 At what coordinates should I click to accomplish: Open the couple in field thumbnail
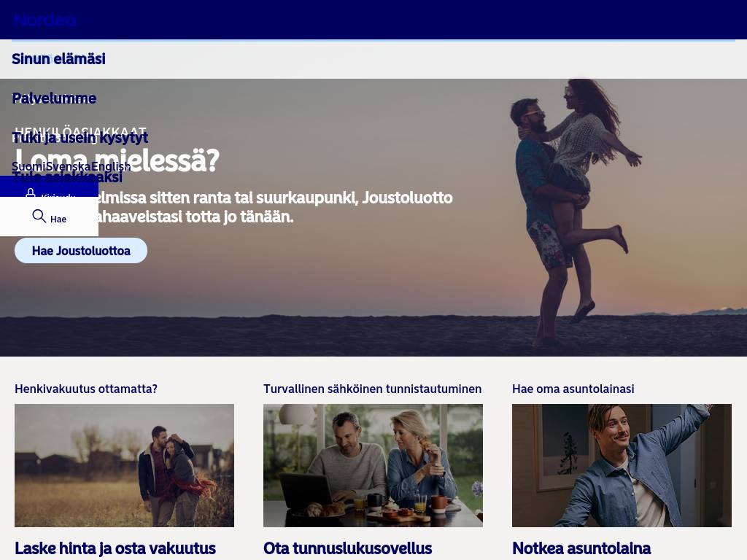124,465
